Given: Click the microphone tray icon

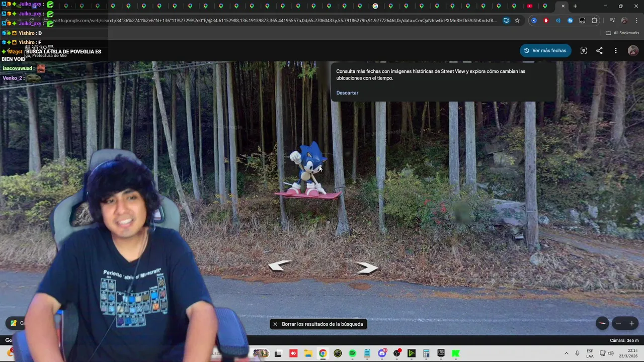Looking at the screenshot, I should click(577, 353).
